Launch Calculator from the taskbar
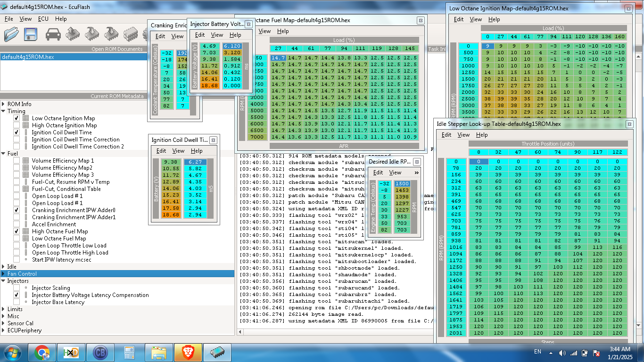Image resolution: width=644 pixels, height=362 pixels. tap(129, 353)
